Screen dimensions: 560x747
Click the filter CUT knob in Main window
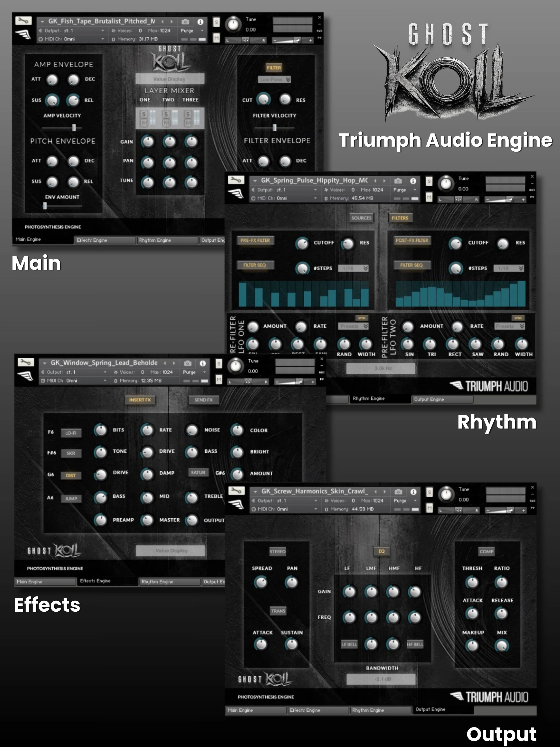click(264, 99)
